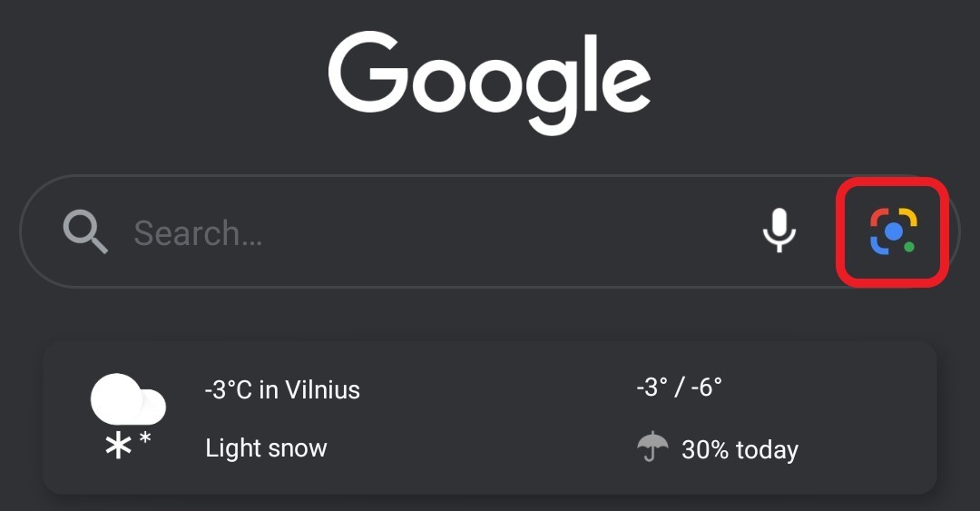Open Google Lens camera search

tap(893, 231)
